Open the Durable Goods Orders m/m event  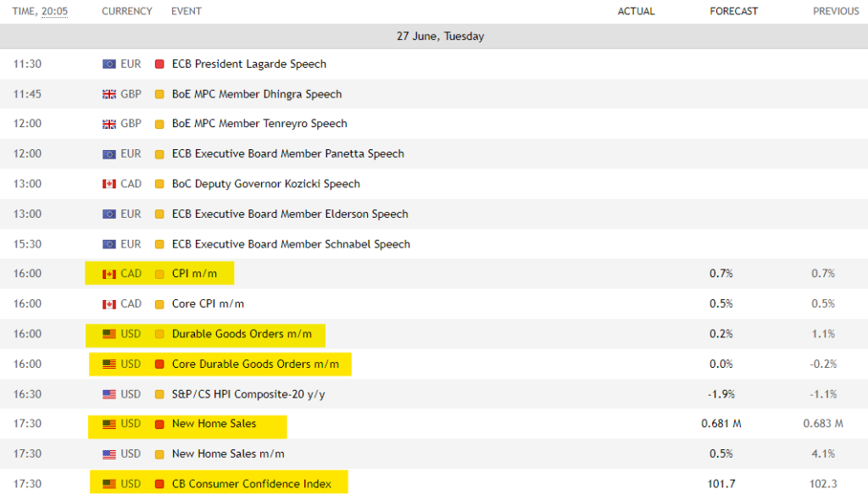point(242,334)
